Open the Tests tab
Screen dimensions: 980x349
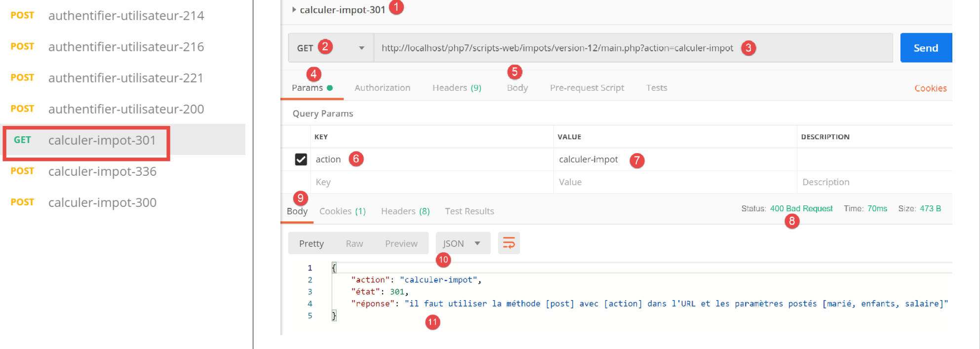pos(656,88)
